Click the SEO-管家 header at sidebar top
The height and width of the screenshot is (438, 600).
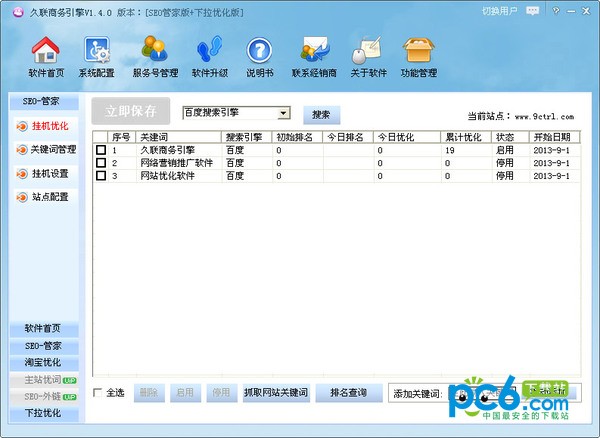tap(44, 101)
